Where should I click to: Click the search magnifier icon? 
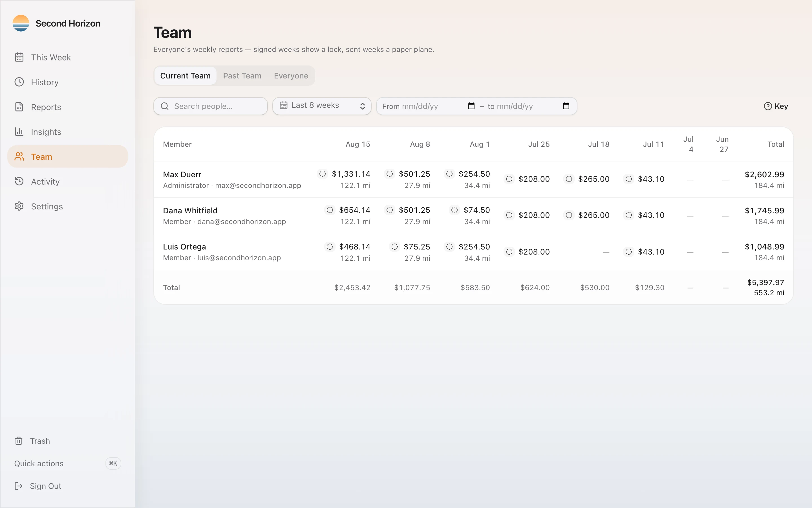coord(165,106)
